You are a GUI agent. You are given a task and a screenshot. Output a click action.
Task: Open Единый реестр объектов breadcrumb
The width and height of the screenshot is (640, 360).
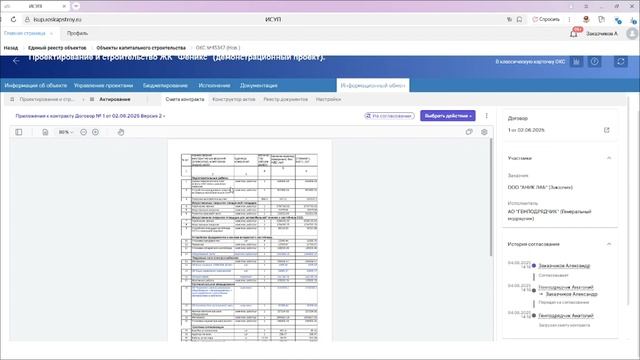click(57, 48)
